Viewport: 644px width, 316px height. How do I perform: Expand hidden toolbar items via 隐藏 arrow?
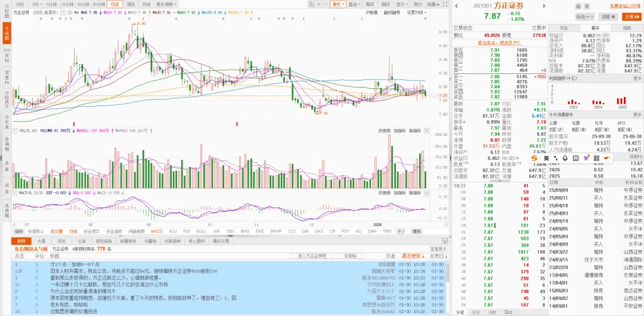(432, 5)
